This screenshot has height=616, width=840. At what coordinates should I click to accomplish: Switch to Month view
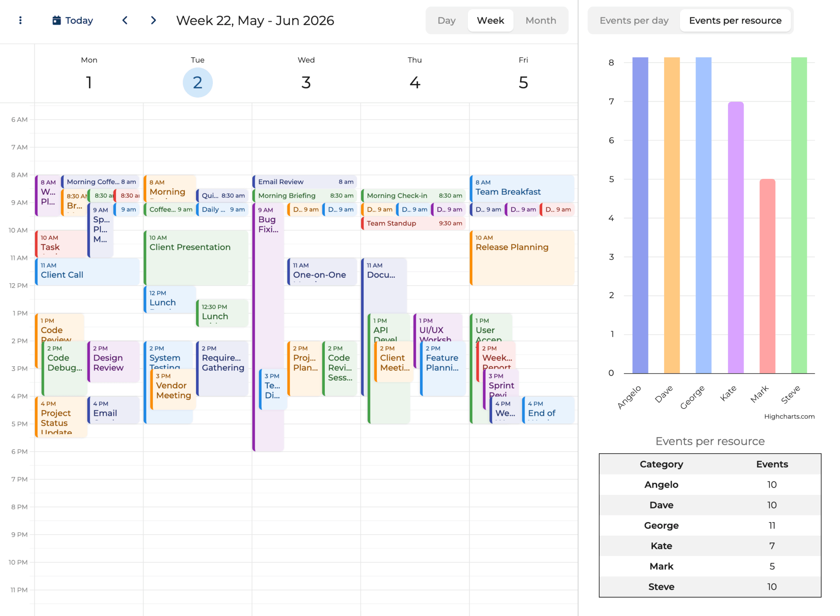click(541, 21)
